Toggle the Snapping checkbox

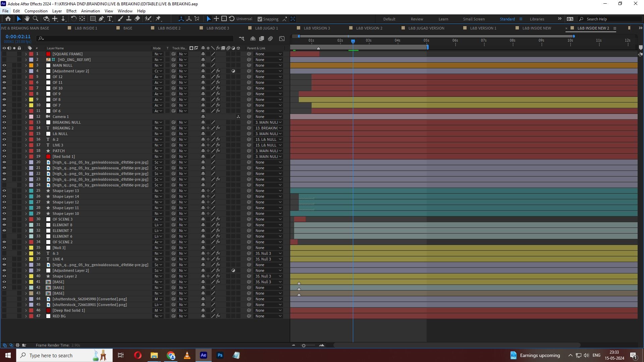click(x=260, y=19)
